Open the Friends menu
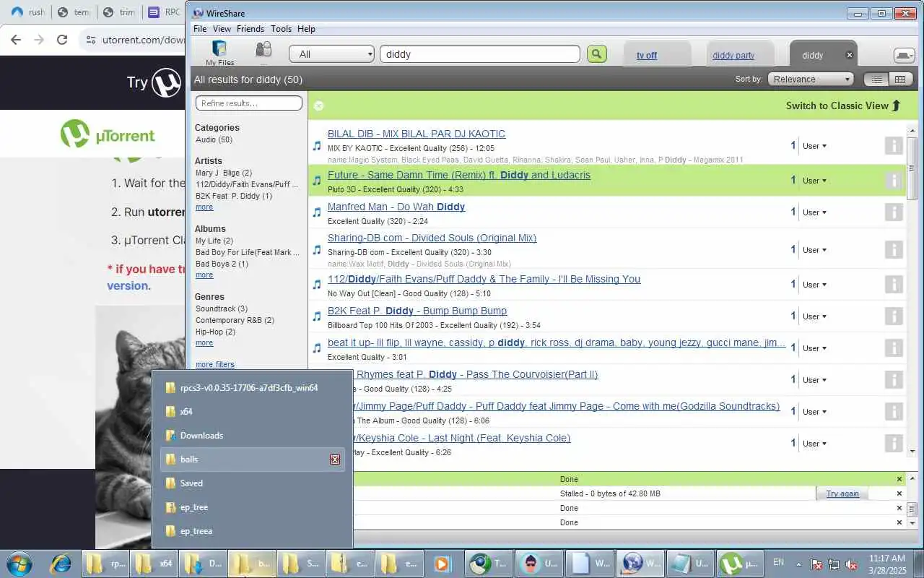 tap(250, 29)
